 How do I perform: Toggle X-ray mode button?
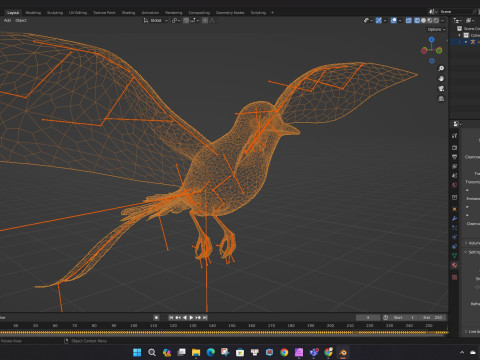[409, 20]
